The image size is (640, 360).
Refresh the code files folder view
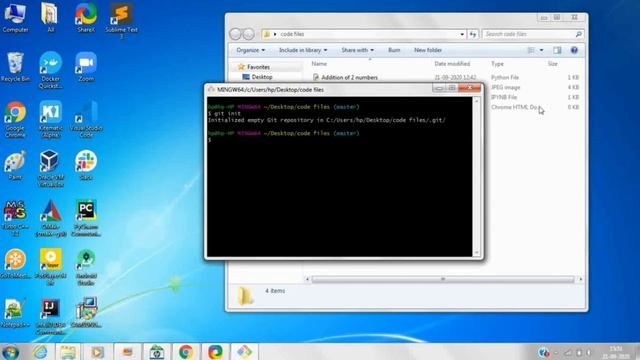(473, 34)
